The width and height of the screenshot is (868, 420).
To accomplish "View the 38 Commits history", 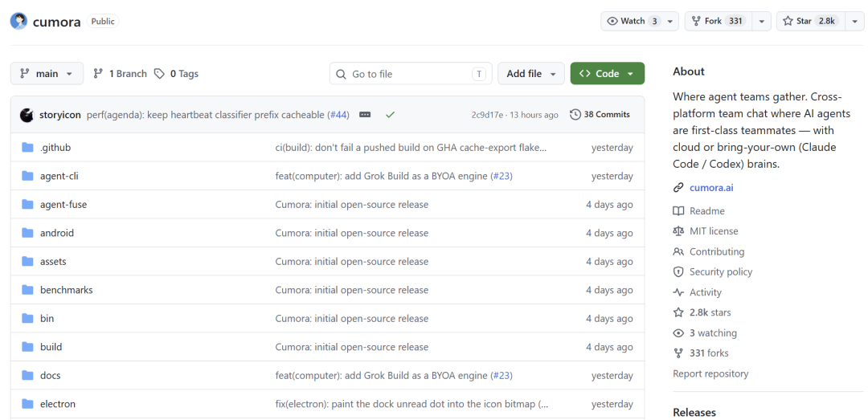I will tap(600, 115).
